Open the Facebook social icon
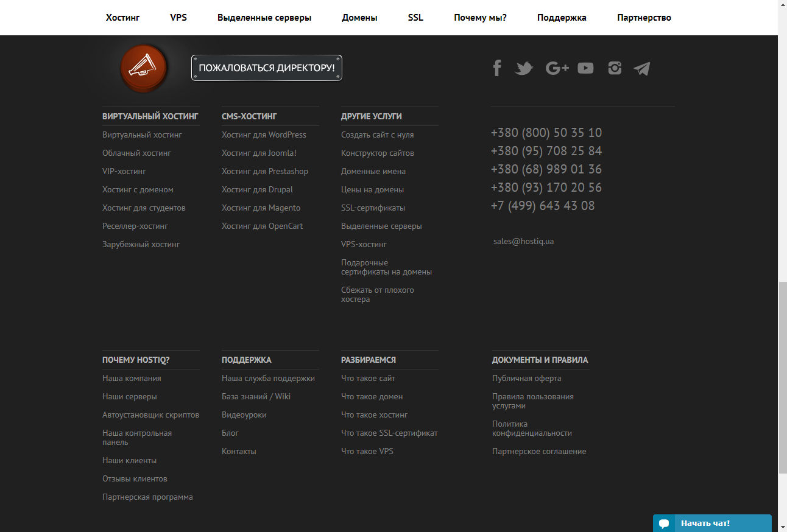 click(497, 68)
